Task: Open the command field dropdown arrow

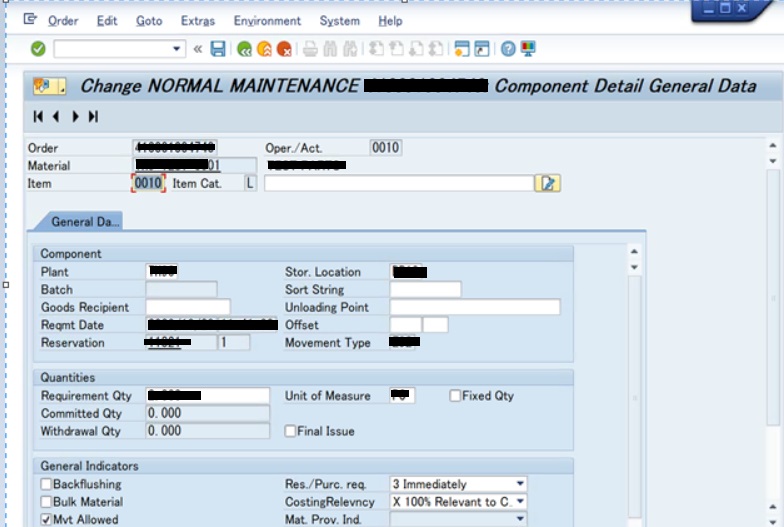Action: pyautogui.click(x=178, y=48)
